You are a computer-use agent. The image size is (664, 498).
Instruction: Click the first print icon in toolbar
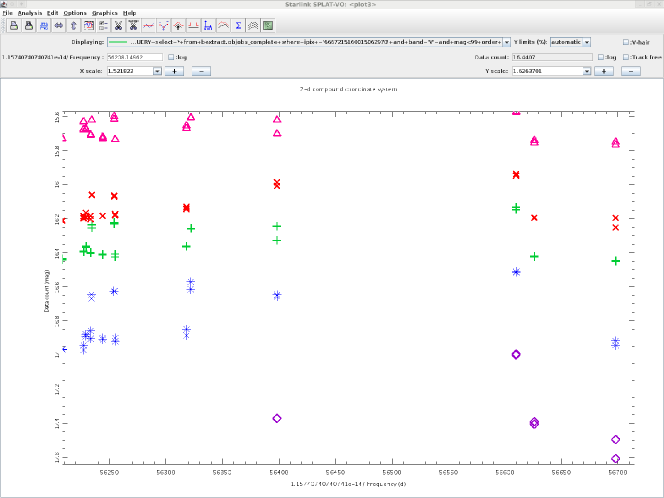pos(14,25)
